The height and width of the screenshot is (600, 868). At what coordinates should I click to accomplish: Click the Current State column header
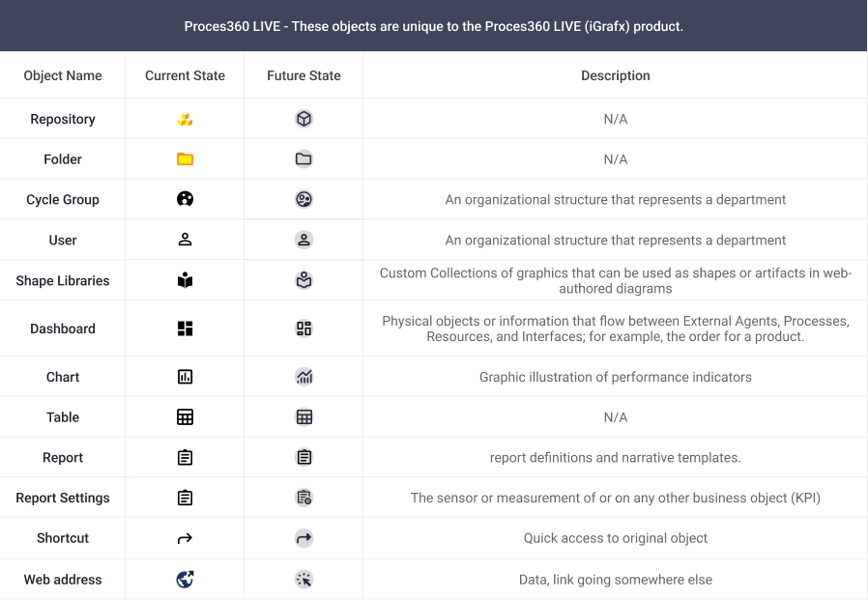(185, 75)
